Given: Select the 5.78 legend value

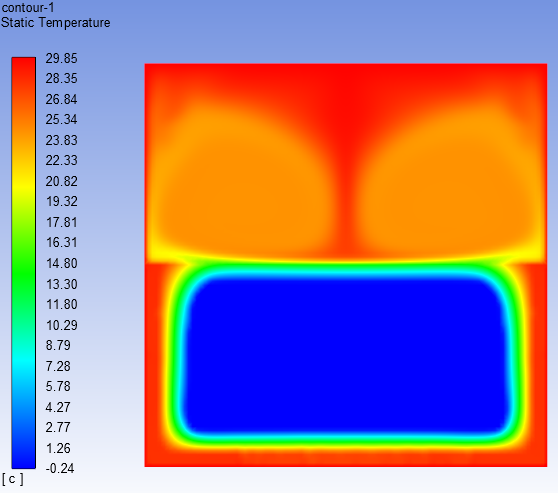Looking at the screenshot, I should (58, 387).
